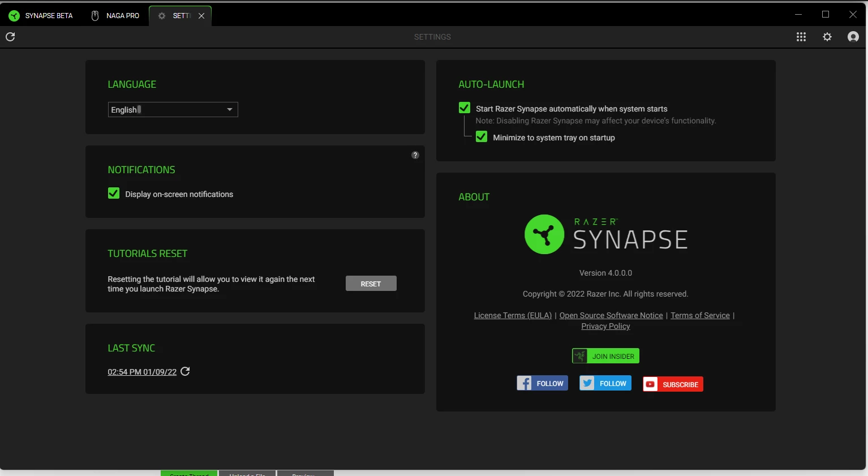Open the Terms of Service link
Image resolution: width=868 pixels, height=476 pixels.
pyautogui.click(x=700, y=315)
